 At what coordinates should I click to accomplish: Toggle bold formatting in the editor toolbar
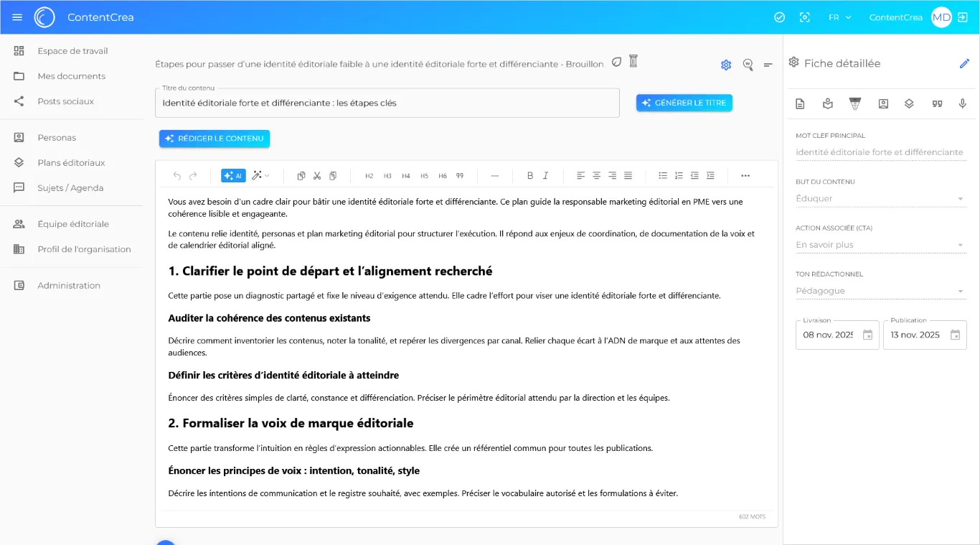point(530,176)
